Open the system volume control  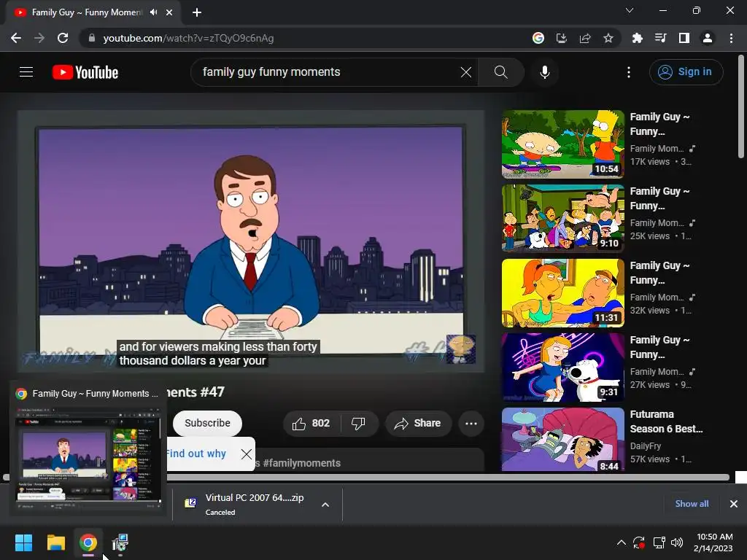(676, 542)
